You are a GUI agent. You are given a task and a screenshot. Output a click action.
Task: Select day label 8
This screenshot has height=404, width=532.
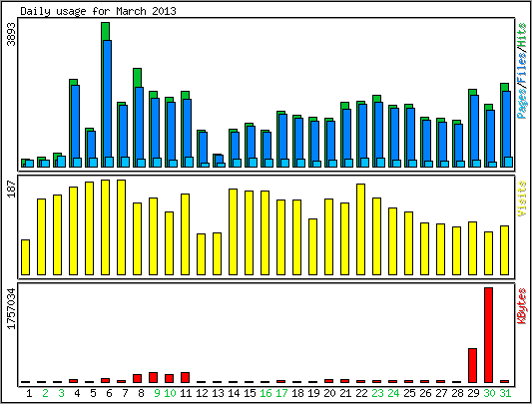click(x=141, y=393)
